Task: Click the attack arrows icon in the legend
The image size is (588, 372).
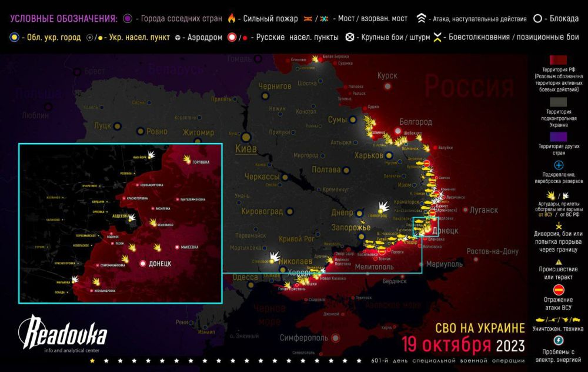Action: point(422,18)
